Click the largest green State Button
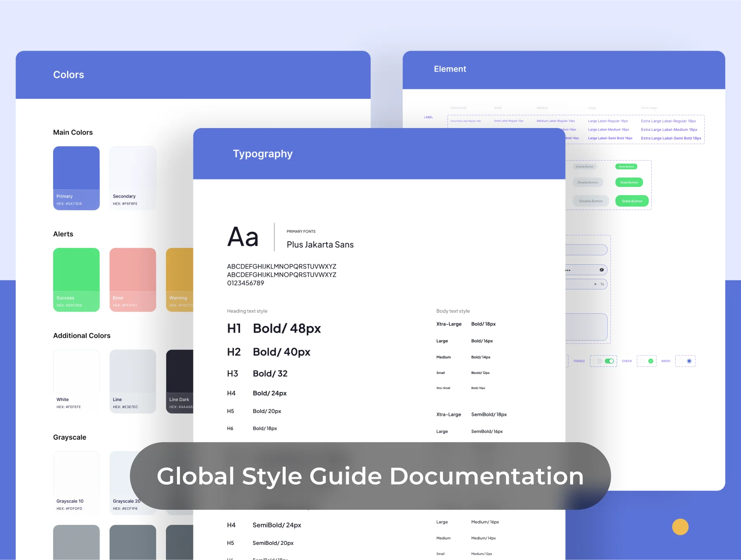 point(632,201)
